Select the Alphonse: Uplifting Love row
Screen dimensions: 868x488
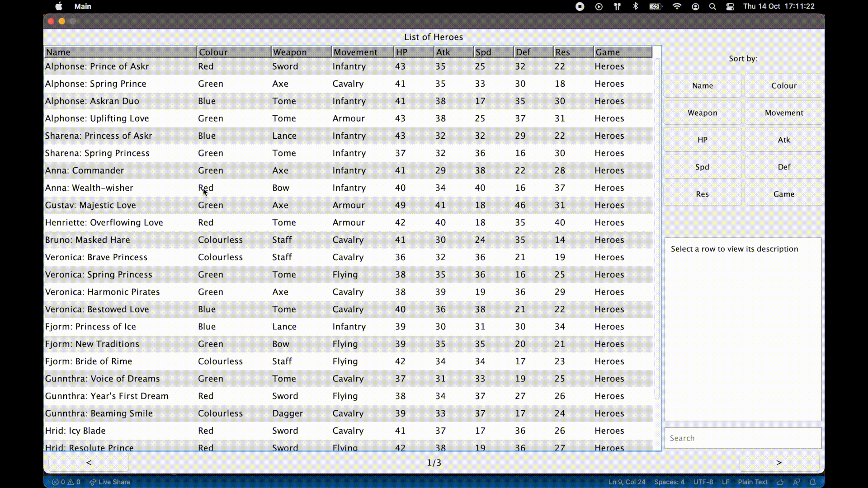pos(349,118)
